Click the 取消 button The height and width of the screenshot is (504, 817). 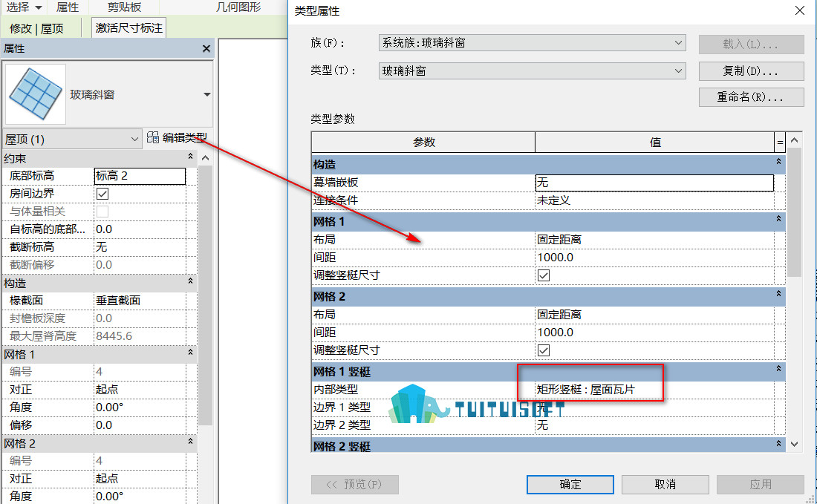[x=665, y=484]
